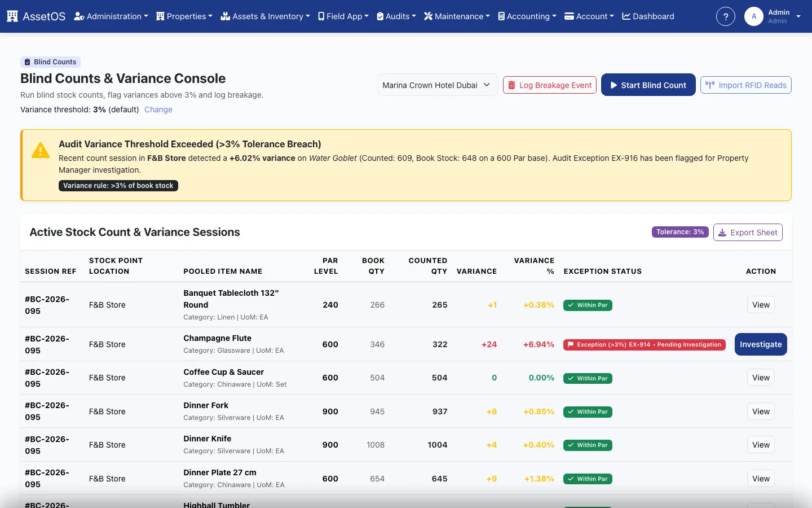The width and height of the screenshot is (812, 508).
Task: Start a new blind count
Action: [648, 85]
